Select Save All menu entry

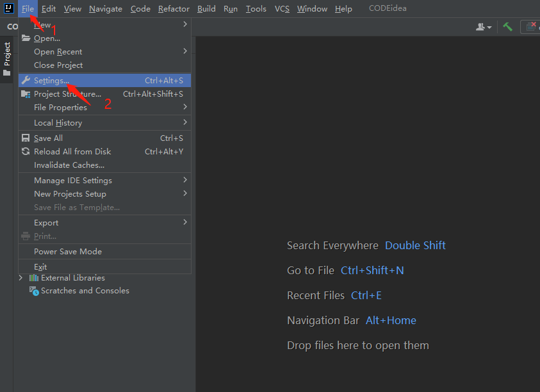pos(104,138)
